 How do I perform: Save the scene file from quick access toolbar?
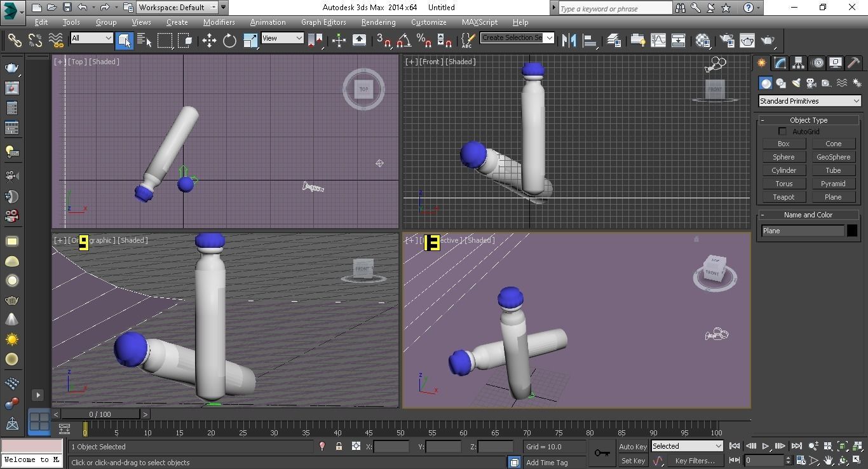(67, 8)
